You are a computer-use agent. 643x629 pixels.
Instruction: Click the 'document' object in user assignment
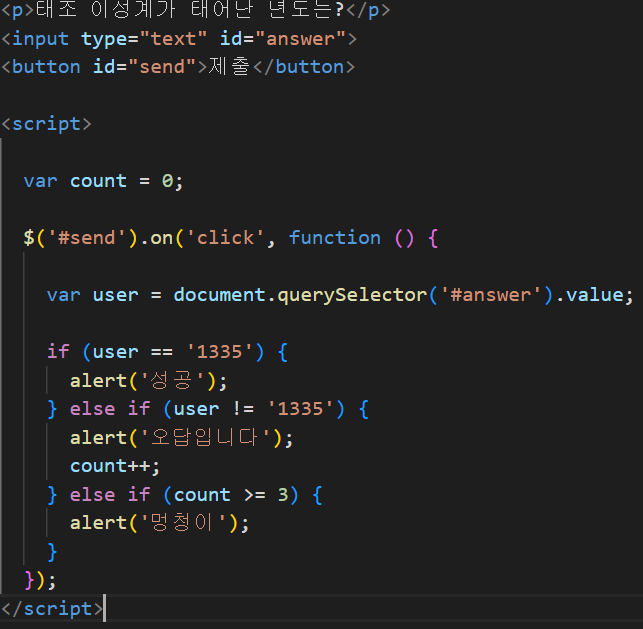[x=219, y=295]
